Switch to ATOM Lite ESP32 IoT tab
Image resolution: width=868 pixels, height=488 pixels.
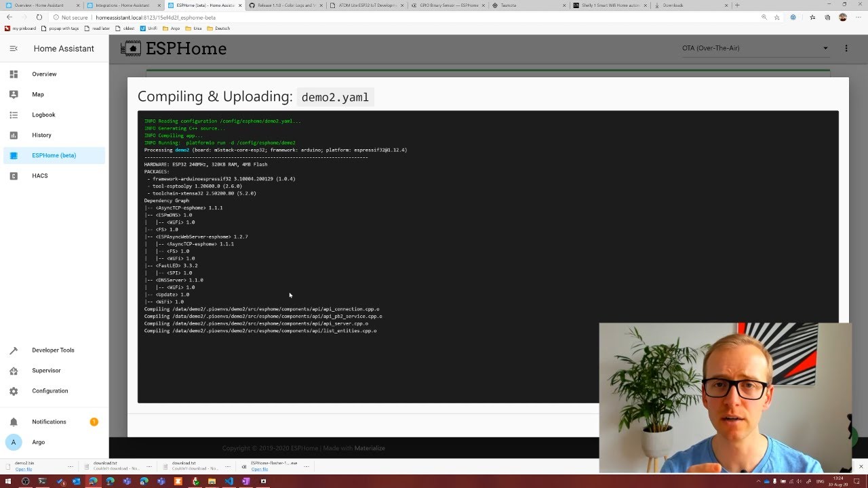tap(366, 5)
